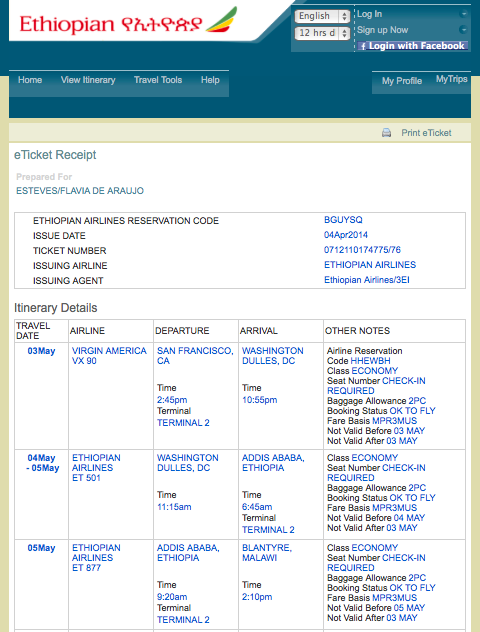Switch to the MyTrips tab

[451, 79]
